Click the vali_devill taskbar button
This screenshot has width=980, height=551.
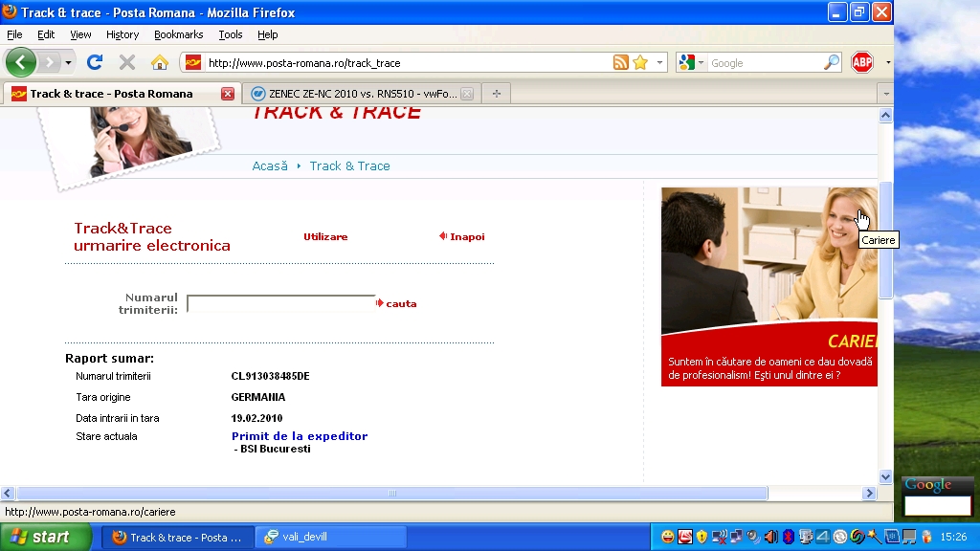pyautogui.click(x=330, y=538)
